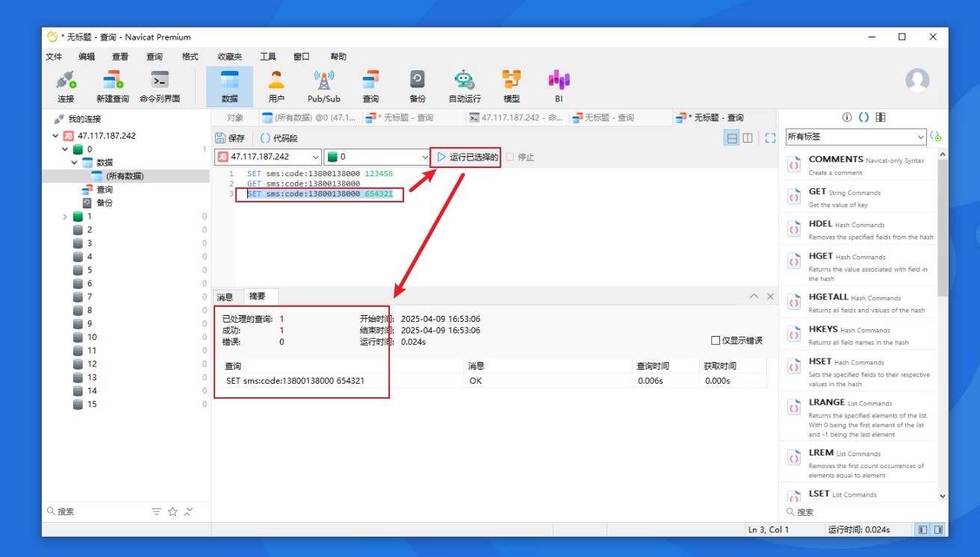Open the Backup tool
Viewport: 980px width, 557px height.
pyautogui.click(x=418, y=87)
